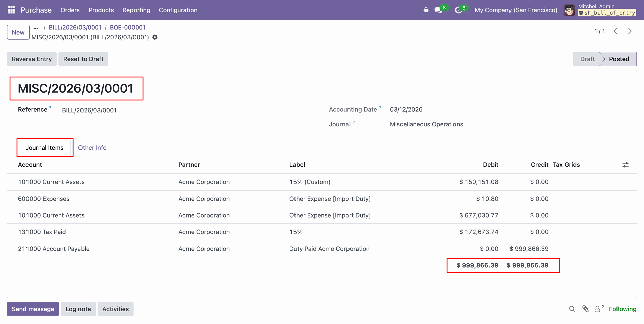The image size is (644, 324).
Task: Open the Configuration menu
Action: pos(178,10)
